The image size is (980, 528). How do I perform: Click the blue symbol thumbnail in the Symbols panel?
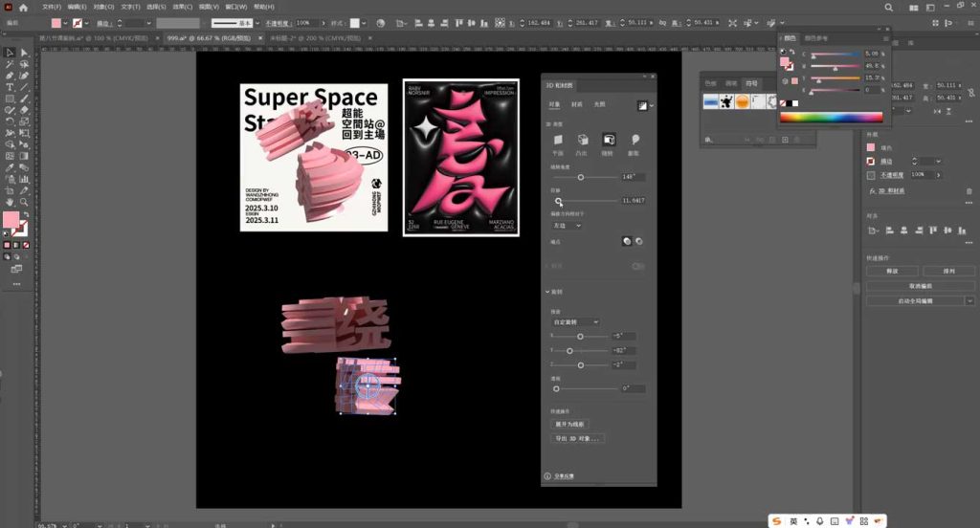tap(710, 101)
